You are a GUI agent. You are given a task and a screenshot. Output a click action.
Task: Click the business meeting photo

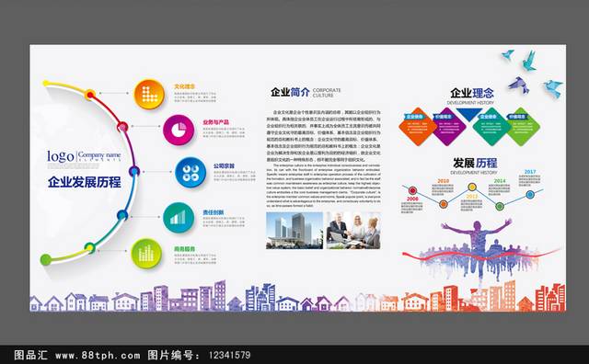tap(353, 231)
